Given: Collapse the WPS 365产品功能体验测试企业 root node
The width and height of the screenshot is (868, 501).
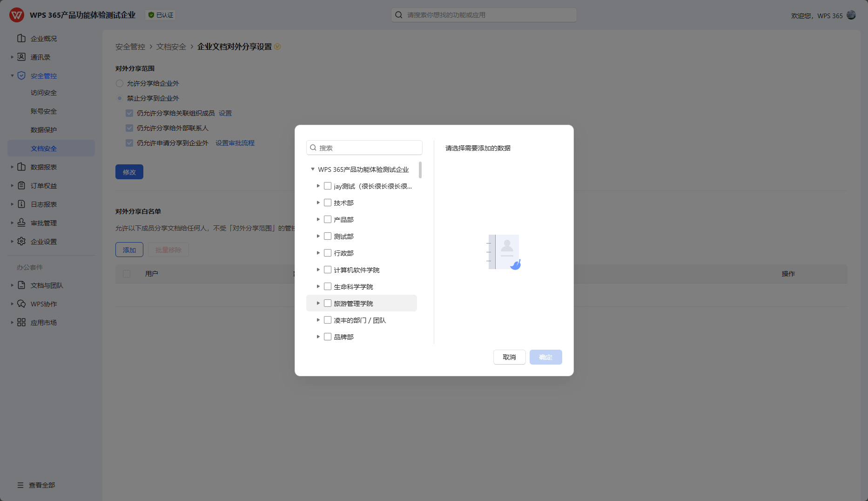Looking at the screenshot, I should point(313,169).
